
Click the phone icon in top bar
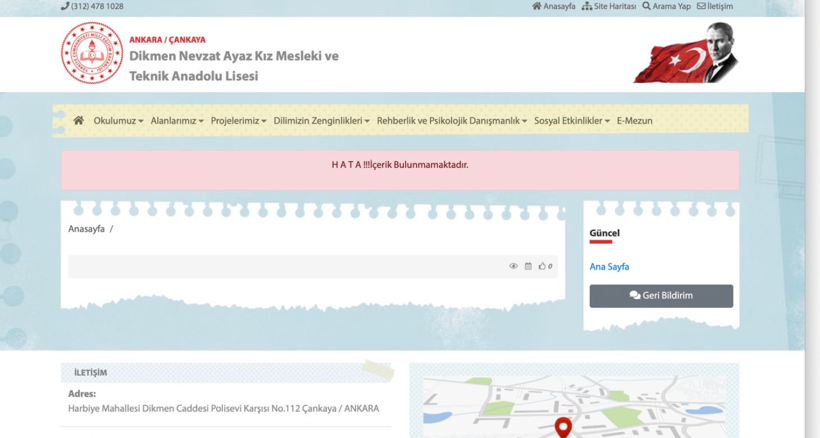point(65,6)
